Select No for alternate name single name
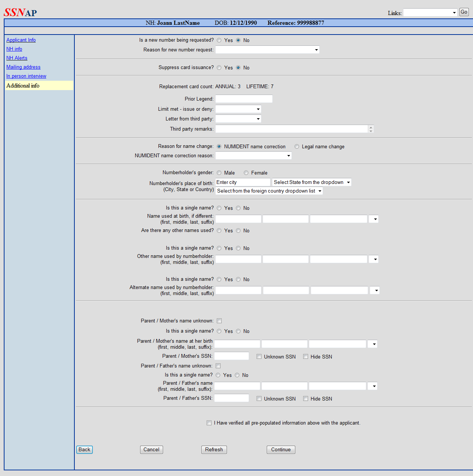473x476 pixels. 238,279
